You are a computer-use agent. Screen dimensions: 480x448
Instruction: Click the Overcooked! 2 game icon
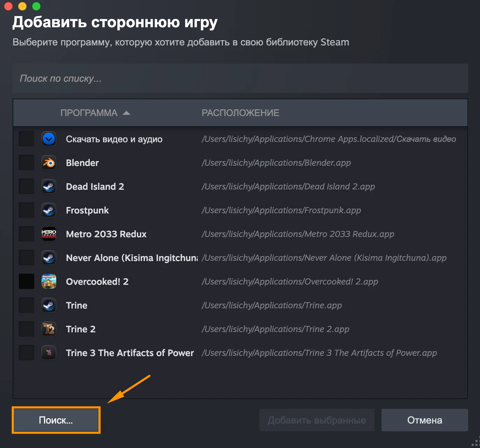pos(49,282)
